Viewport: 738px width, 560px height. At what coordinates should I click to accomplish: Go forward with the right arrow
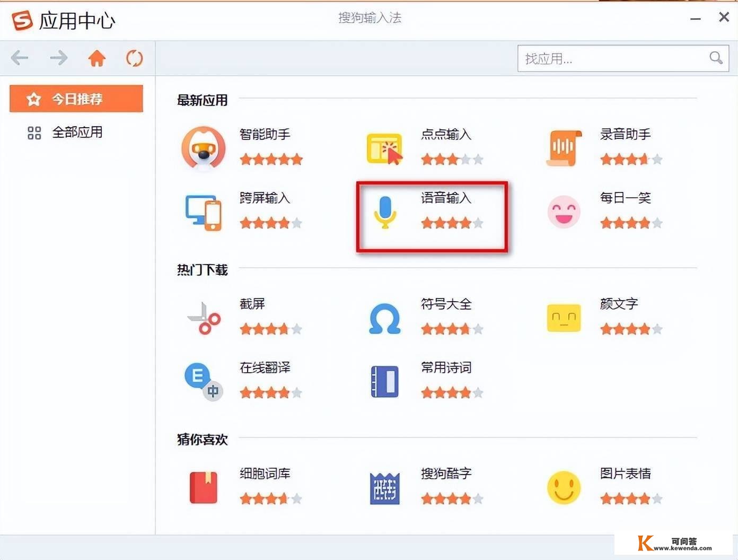click(x=58, y=58)
